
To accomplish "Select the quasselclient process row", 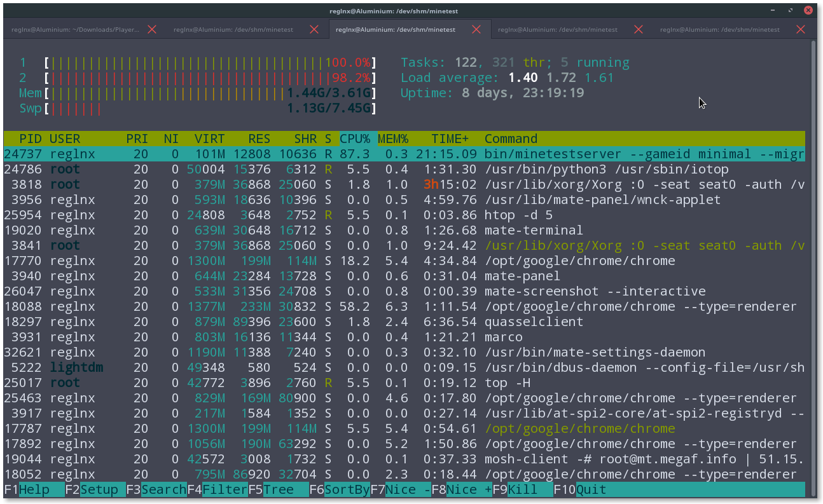I will coord(404,322).
